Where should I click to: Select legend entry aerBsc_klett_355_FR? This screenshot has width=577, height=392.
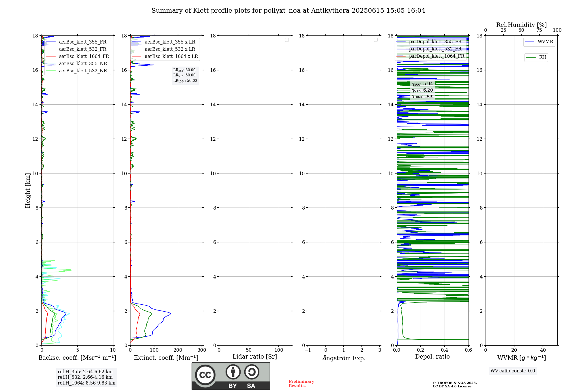(78, 42)
